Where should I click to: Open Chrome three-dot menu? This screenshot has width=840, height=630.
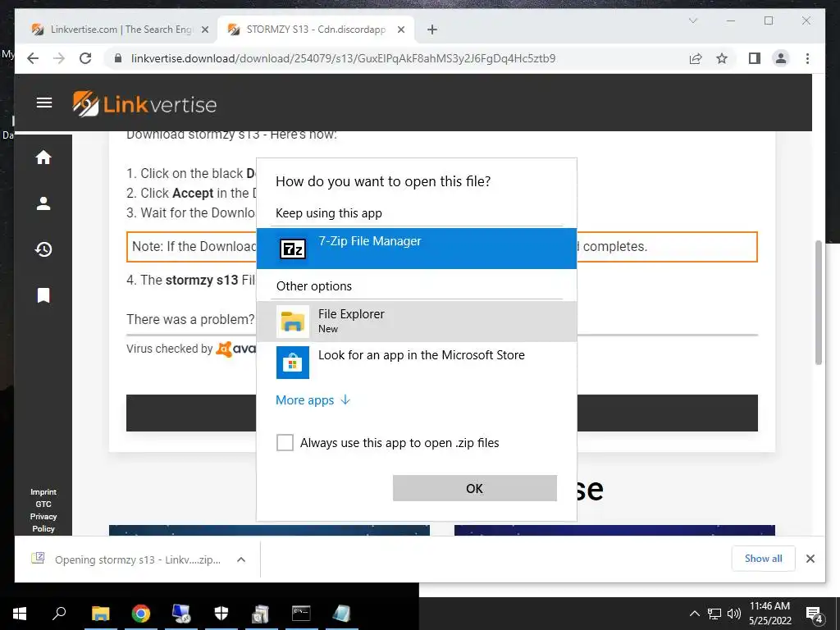807,58
